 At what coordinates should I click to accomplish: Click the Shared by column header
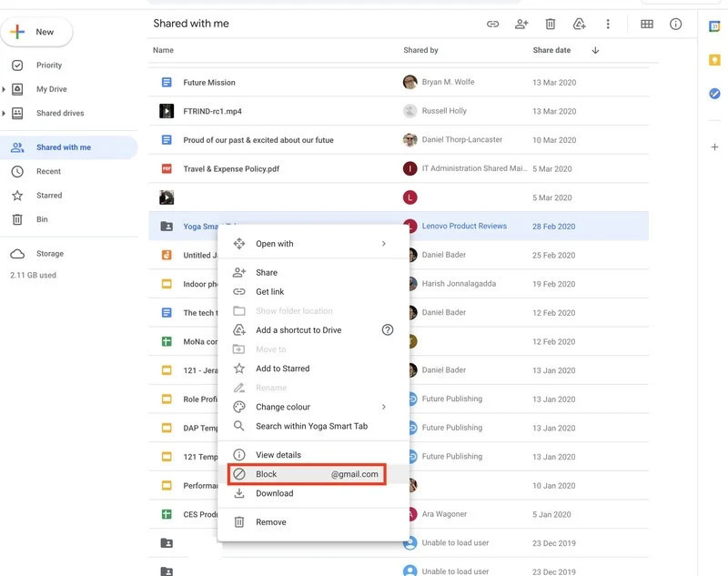pos(420,50)
